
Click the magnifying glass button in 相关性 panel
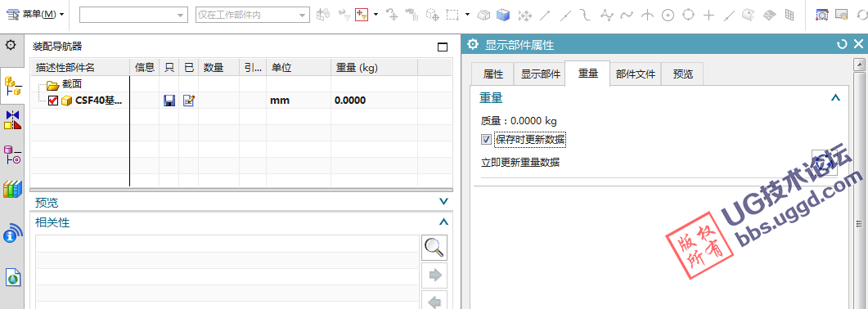click(x=434, y=247)
